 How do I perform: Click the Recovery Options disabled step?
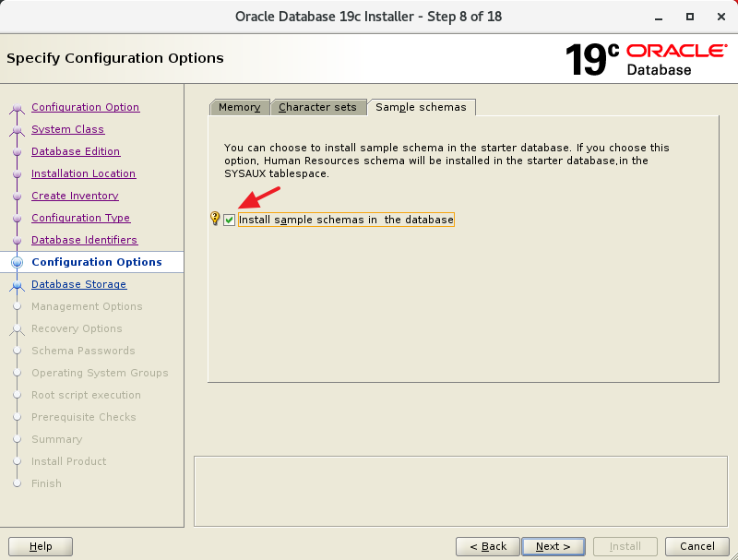coord(77,328)
